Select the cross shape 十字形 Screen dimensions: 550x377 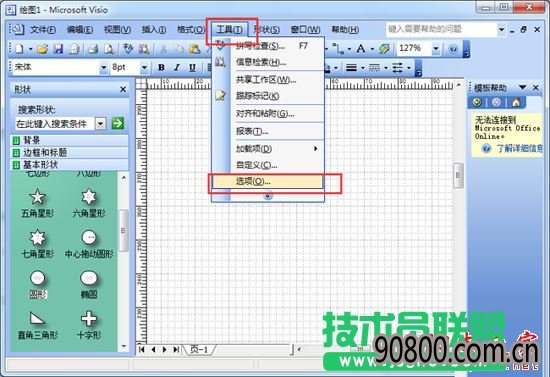pos(89,325)
